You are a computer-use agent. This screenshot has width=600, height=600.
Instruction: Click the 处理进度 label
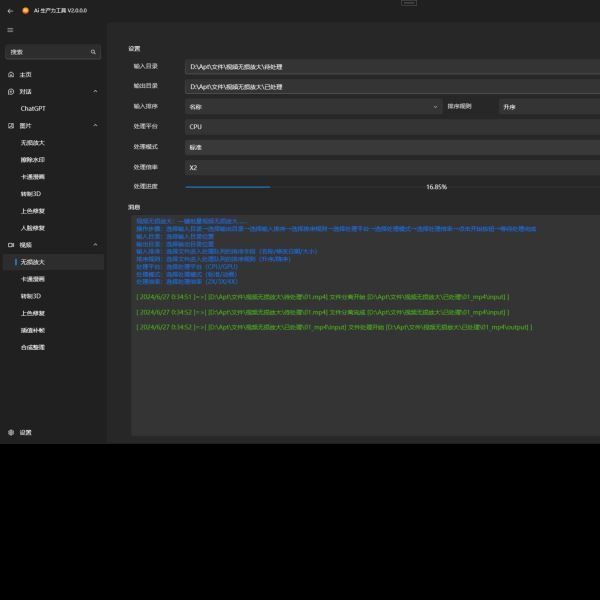[x=145, y=186]
